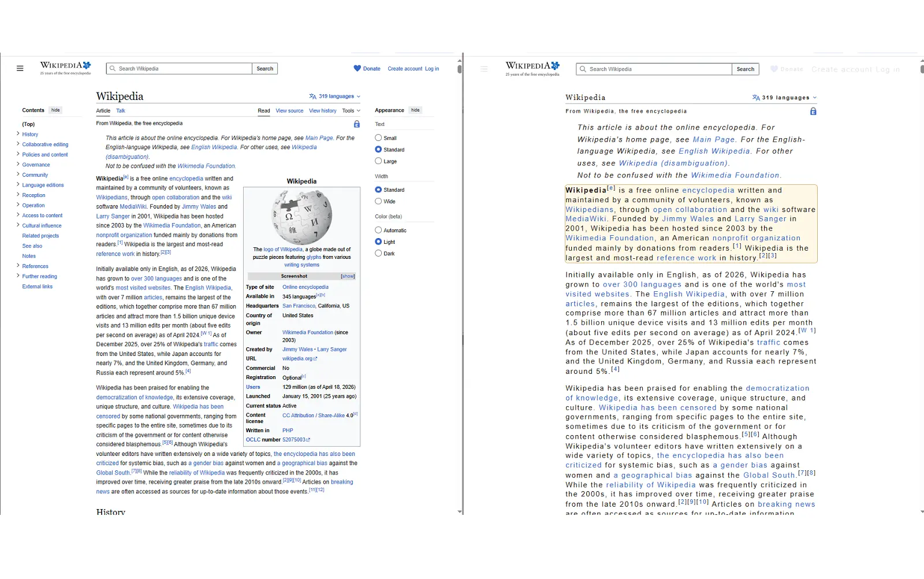Click the magnifier icon in the search bar
This screenshot has width=924, height=579.
tap(111, 68)
